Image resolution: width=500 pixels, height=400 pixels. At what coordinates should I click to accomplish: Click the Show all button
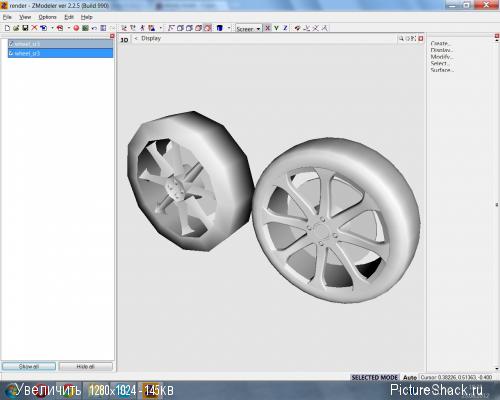(x=29, y=367)
